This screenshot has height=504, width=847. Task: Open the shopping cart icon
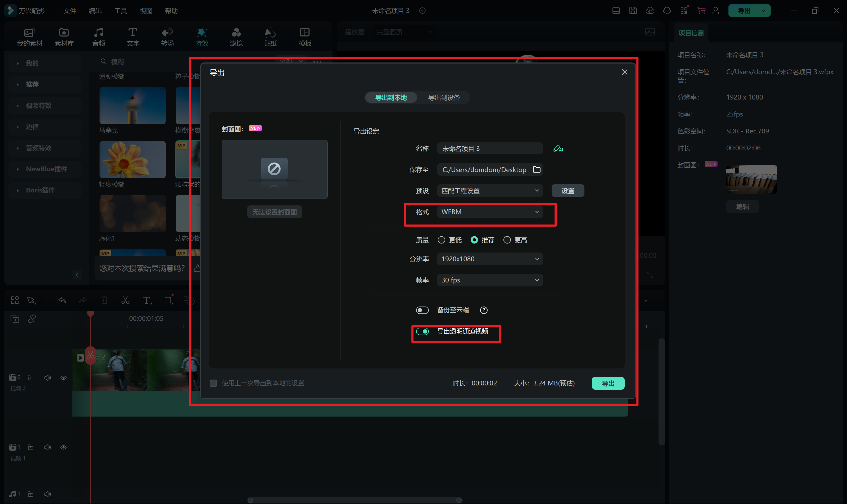point(701,11)
